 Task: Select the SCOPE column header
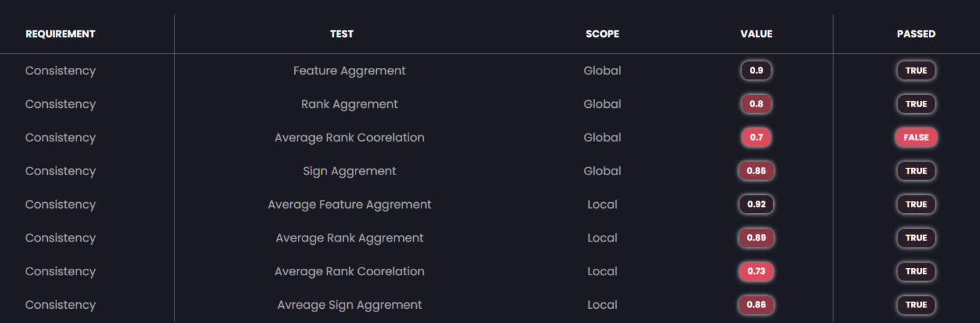[x=602, y=34]
